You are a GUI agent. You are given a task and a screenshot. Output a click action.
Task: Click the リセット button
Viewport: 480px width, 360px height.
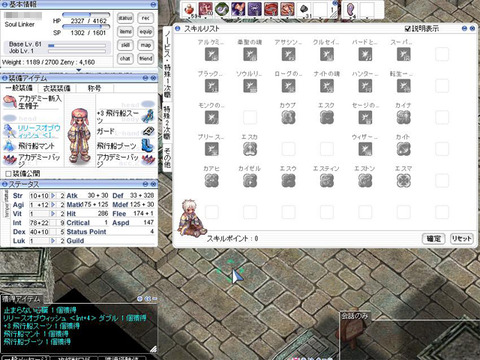point(462,239)
